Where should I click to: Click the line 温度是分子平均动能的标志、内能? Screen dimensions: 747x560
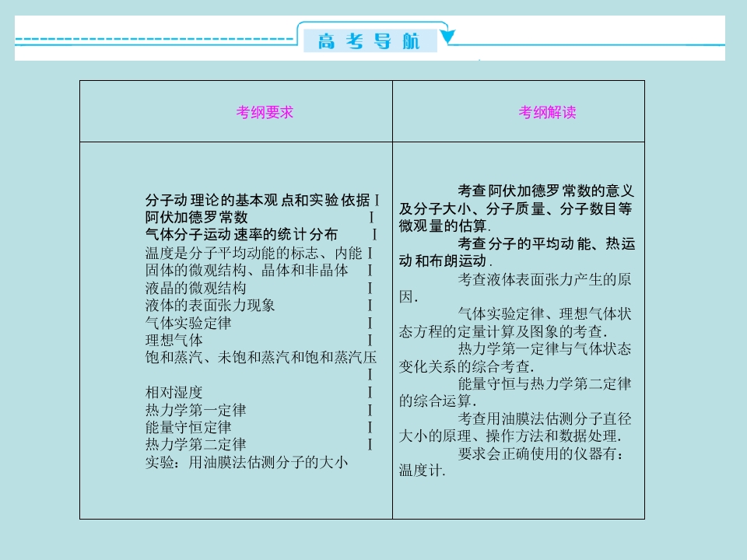(254, 252)
